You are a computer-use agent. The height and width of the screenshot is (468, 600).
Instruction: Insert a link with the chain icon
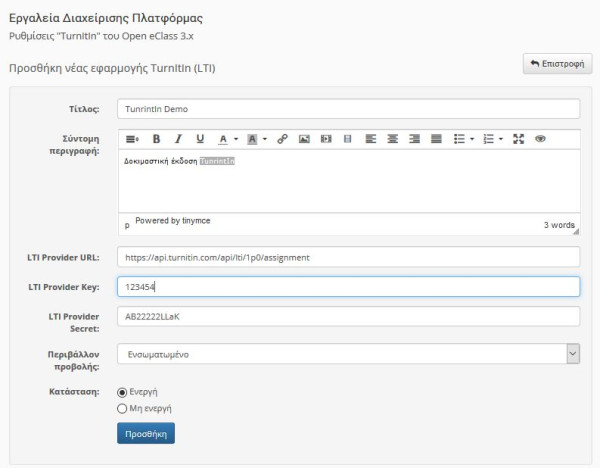[x=282, y=139]
